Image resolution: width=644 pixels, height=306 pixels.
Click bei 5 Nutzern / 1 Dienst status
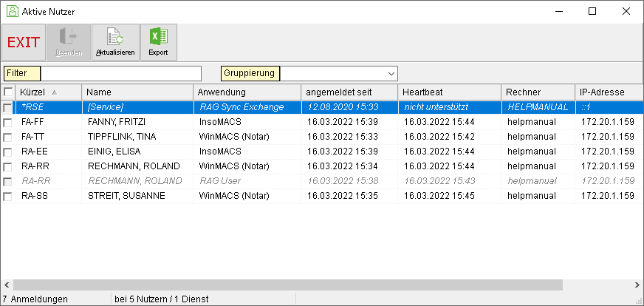point(162,299)
